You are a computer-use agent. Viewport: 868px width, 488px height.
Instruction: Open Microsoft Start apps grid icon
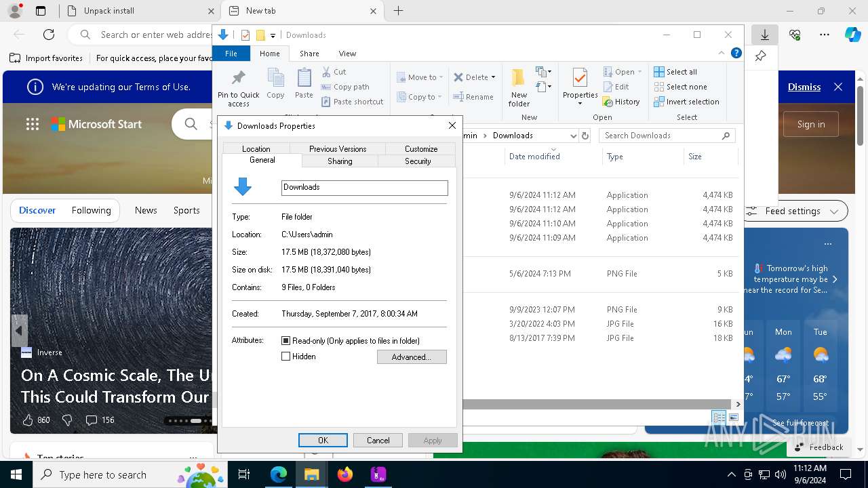[x=32, y=124]
